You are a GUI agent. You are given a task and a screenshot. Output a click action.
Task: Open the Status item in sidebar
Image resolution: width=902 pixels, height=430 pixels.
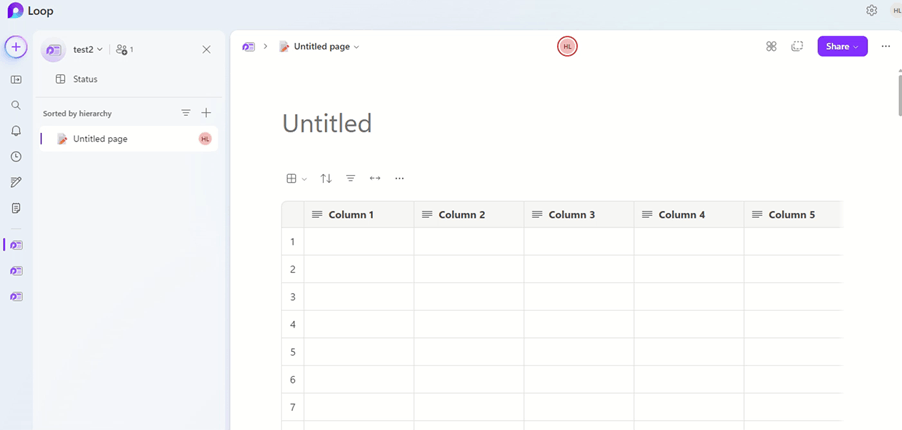click(x=77, y=79)
